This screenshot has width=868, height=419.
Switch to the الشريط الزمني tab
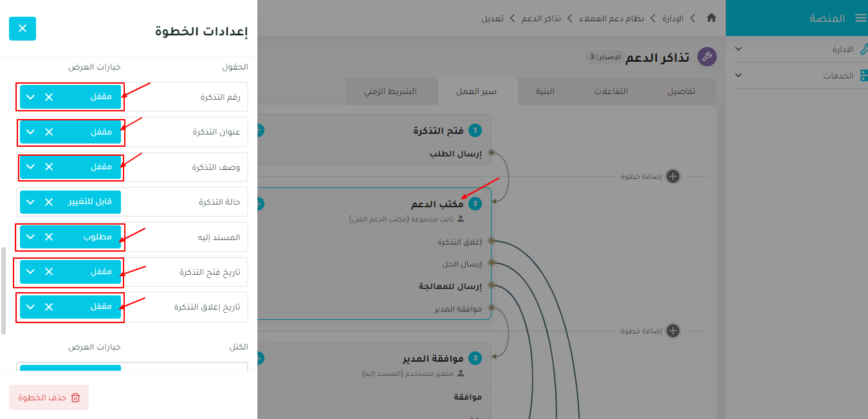point(392,91)
